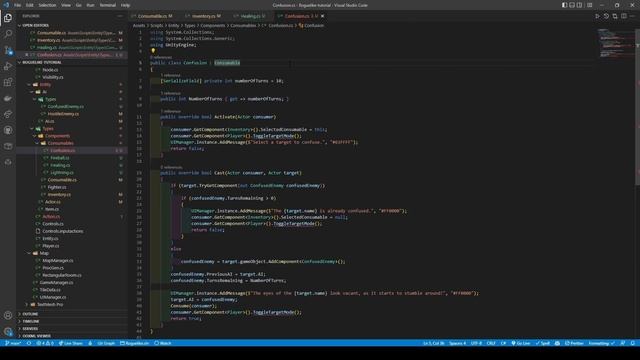Click the Components breadcrumb segment
The width and height of the screenshot is (640, 360).
pyautogui.click(x=212, y=25)
